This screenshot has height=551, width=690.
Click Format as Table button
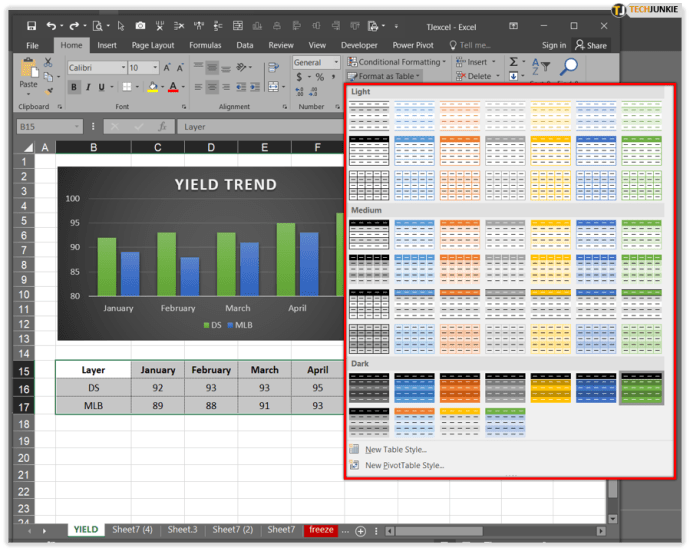[x=384, y=76]
